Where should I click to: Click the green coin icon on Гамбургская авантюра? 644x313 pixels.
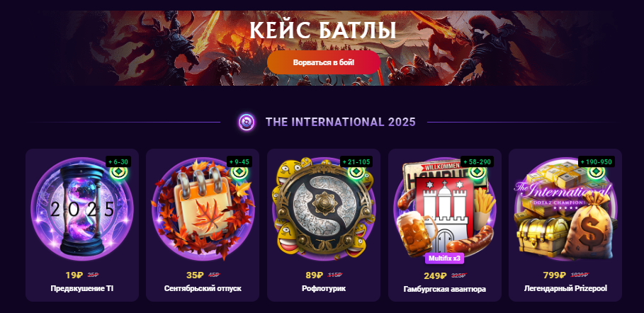[x=478, y=171]
